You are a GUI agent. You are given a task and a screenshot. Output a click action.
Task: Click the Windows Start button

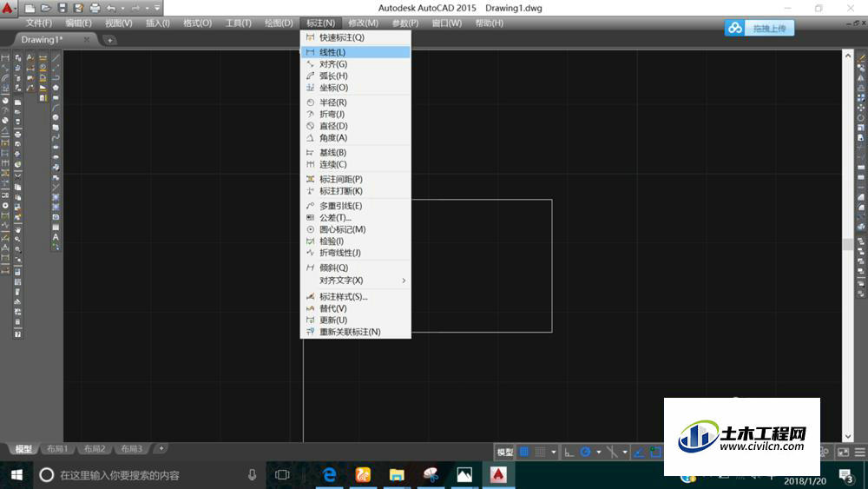tap(16, 475)
